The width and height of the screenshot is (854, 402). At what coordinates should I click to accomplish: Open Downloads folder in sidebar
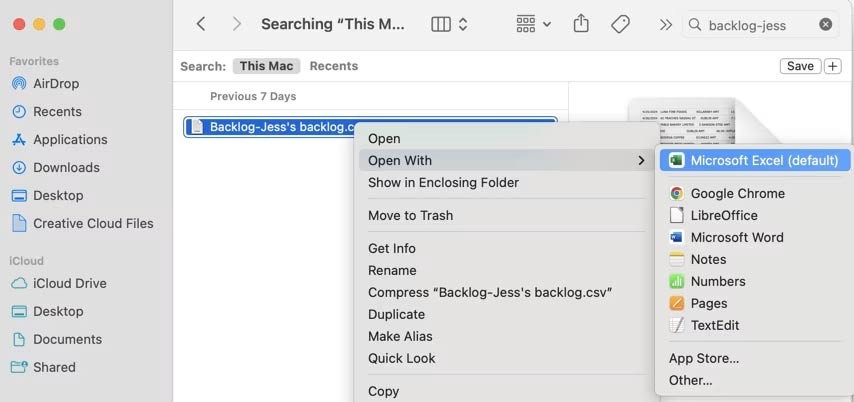pyautogui.click(x=66, y=167)
